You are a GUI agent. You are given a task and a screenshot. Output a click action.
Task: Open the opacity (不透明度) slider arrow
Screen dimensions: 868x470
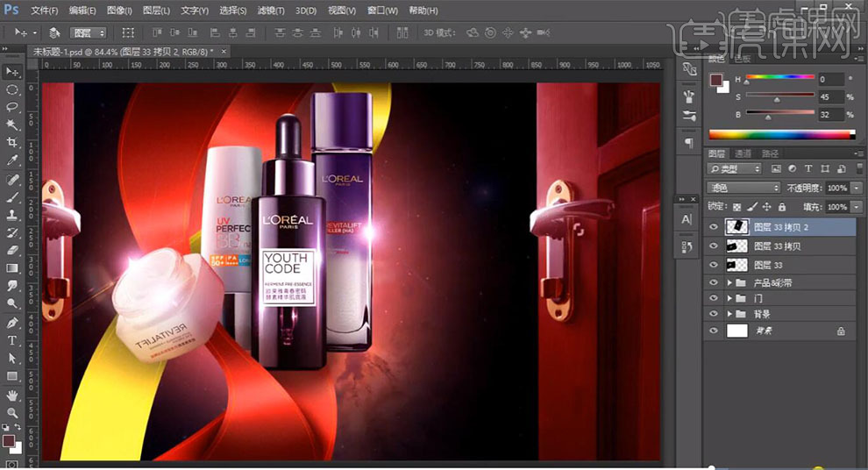[x=857, y=189]
